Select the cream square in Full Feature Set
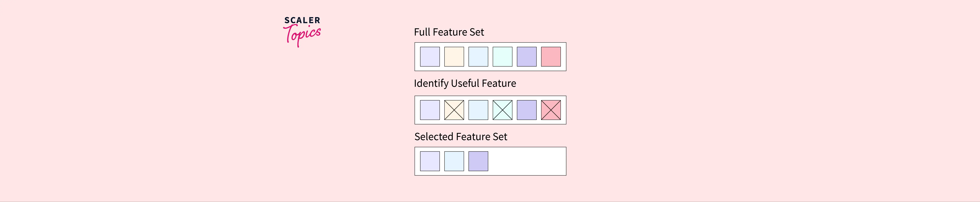The image size is (980, 202). pyautogui.click(x=454, y=57)
